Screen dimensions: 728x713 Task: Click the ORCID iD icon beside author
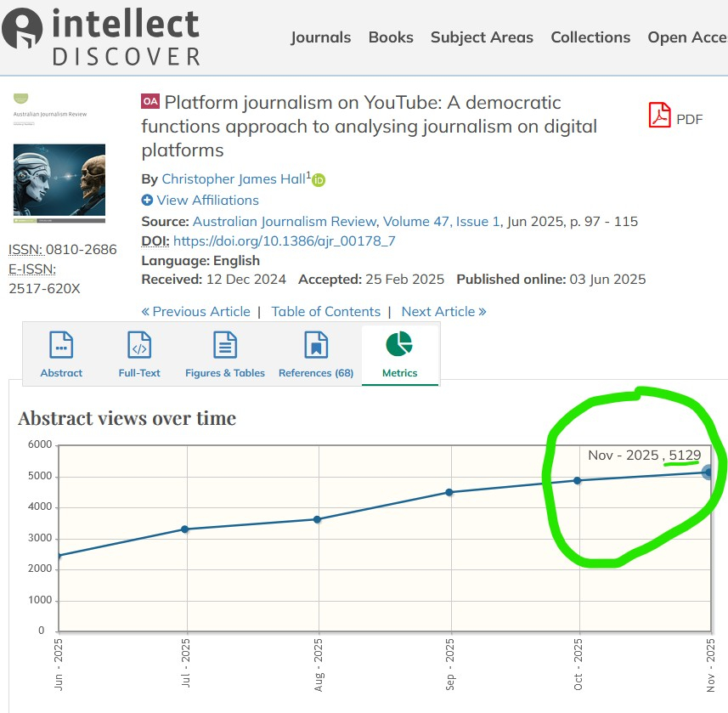tap(319, 180)
